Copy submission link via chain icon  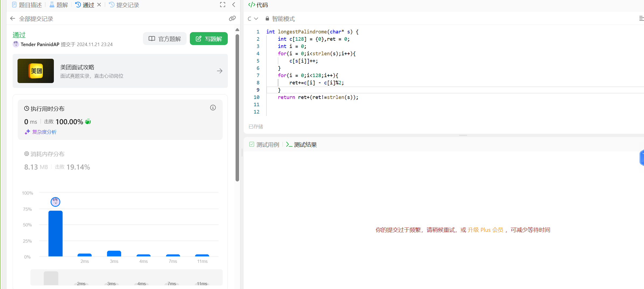point(232,18)
